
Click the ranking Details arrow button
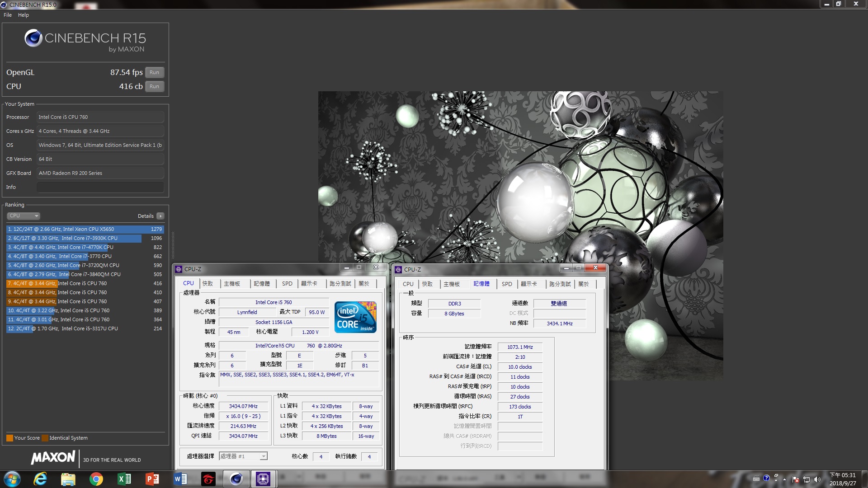(x=160, y=216)
